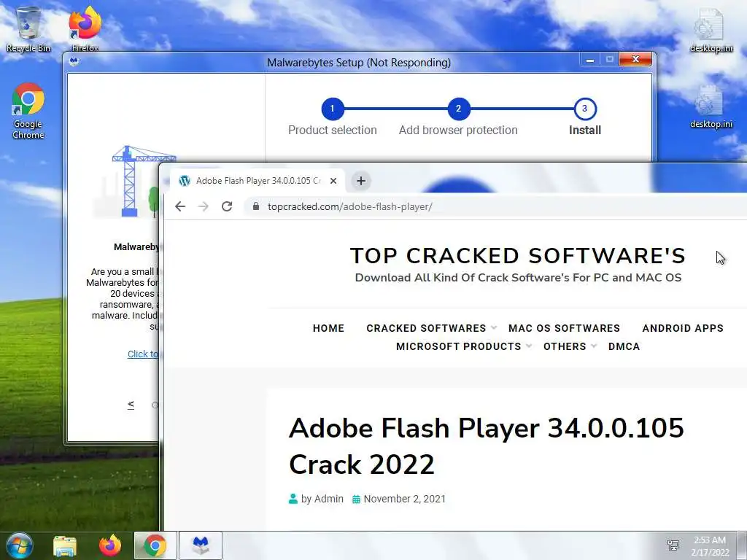Switch to Malwarebytes taskbar button
Screen dimensions: 747x560
[201, 545]
